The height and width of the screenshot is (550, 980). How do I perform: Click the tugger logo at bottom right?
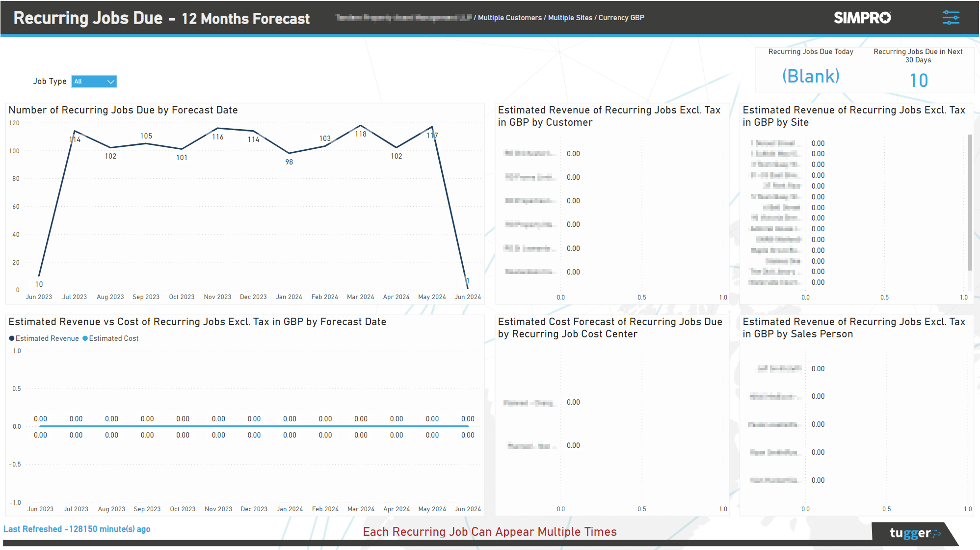click(x=914, y=533)
